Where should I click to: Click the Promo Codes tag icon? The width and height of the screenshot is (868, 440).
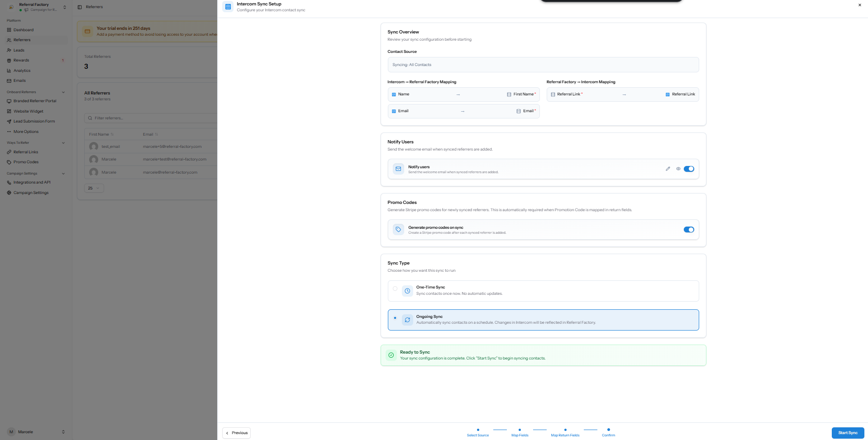pyautogui.click(x=9, y=162)
